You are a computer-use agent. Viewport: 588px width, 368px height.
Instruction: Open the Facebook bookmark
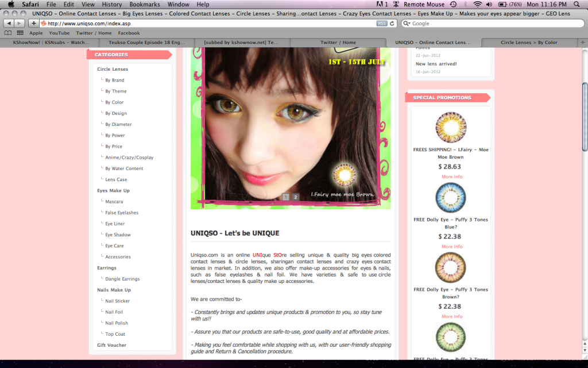129,33
